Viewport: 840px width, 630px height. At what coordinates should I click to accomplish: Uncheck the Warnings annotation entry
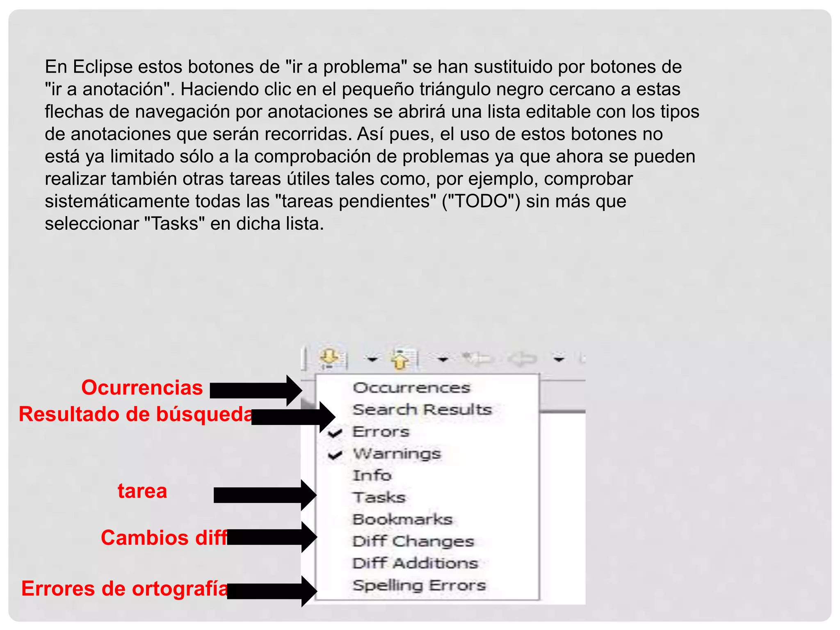427,454
